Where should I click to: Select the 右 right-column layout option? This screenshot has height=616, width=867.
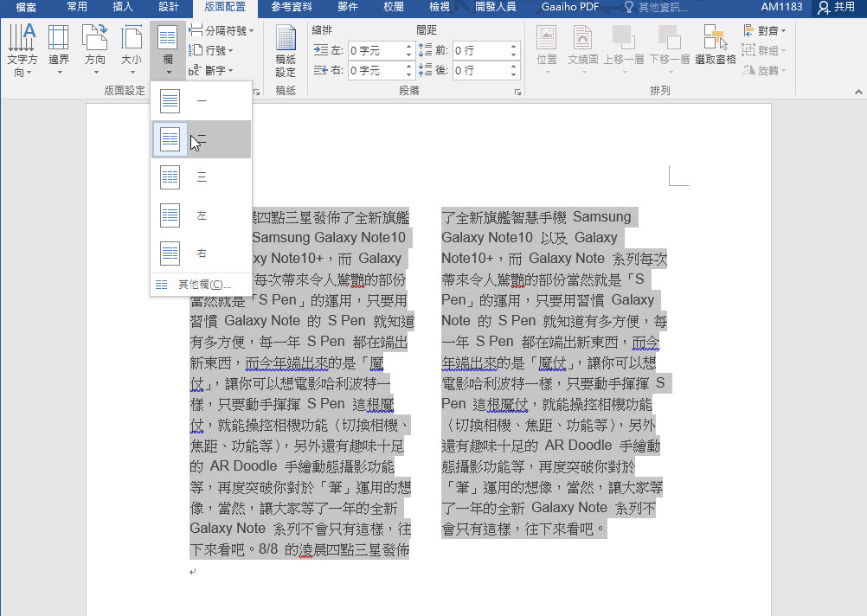[202, 253]
